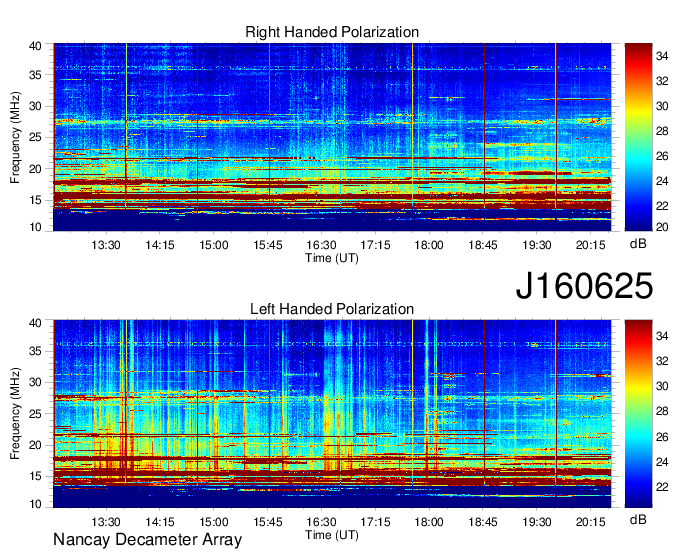Image resolution: width=680 pixels, height=552 pixels.
Task: Click the 15:00 tick label on bottom plot
Action: click(213, 522)
